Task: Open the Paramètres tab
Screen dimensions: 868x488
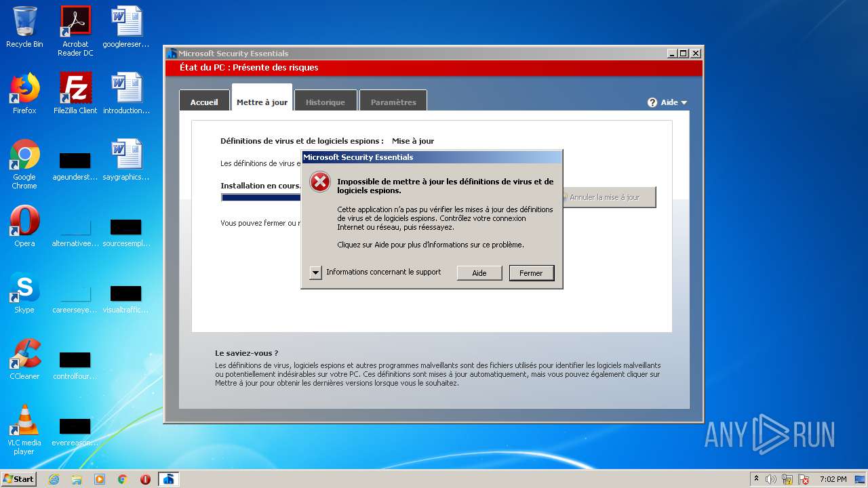Action: 393,102
